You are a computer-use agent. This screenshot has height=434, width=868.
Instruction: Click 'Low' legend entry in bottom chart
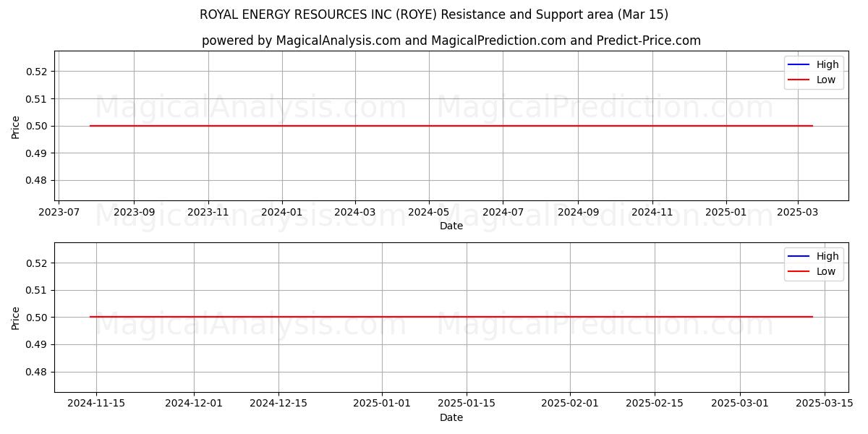(x=826, y=272)
